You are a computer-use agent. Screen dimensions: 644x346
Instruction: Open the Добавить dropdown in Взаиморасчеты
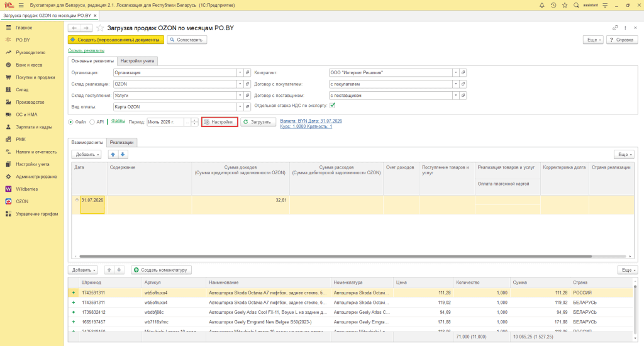pyautogui.click(x=86, y=155)
